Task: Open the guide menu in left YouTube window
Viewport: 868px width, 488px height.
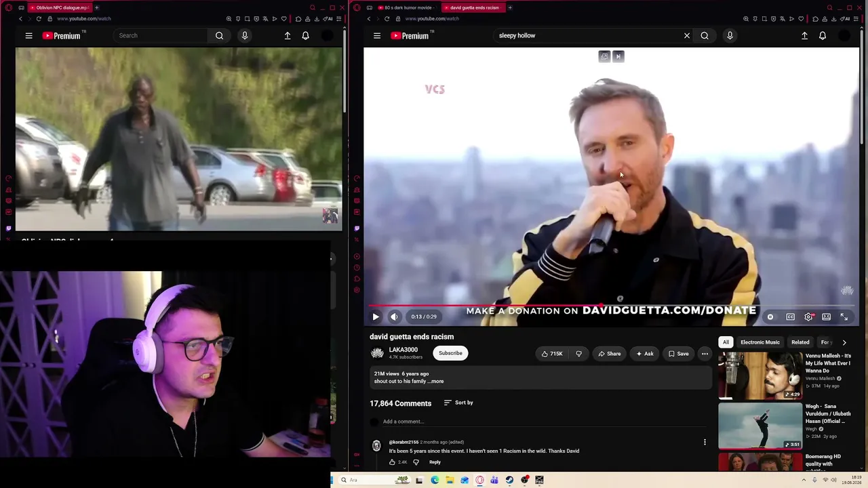Action: 28,36
